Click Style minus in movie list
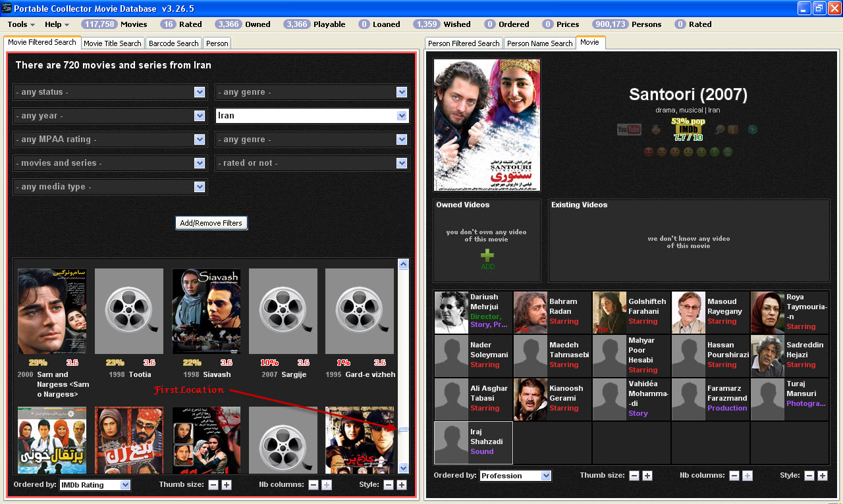This screenshot has height=504, width=843. 388,485
